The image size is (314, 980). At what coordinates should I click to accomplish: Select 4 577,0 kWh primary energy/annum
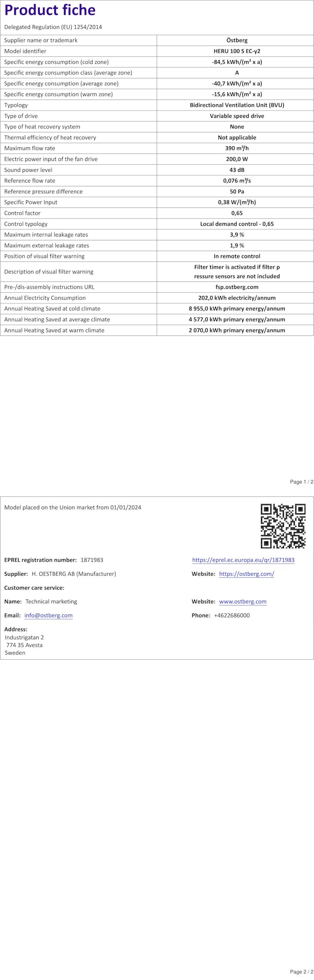[x=237, y=319]
